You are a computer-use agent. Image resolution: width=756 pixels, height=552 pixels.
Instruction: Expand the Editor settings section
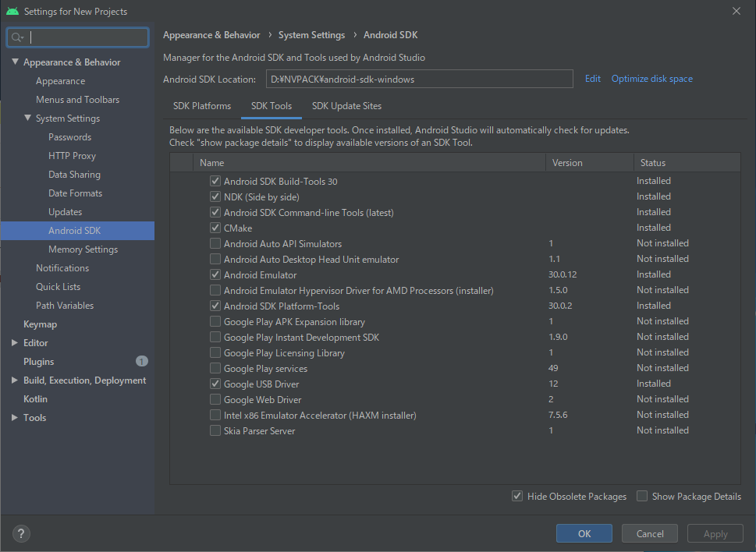tap(15, 342)
